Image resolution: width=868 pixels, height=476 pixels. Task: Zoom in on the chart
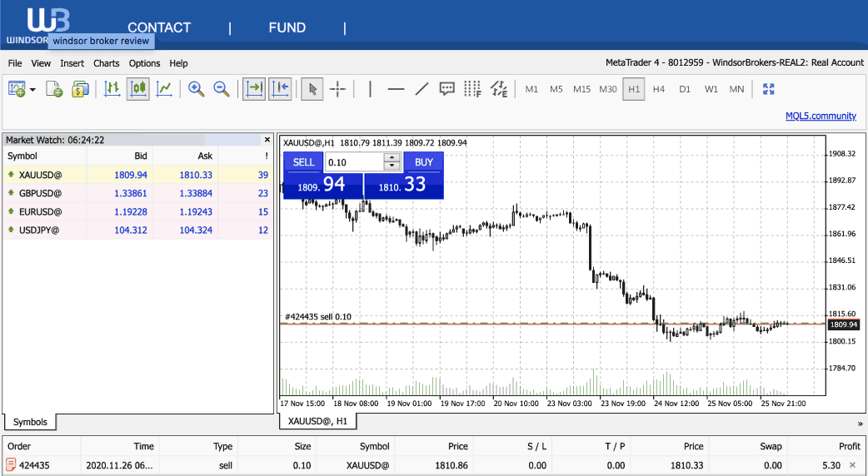coord(196,88)
